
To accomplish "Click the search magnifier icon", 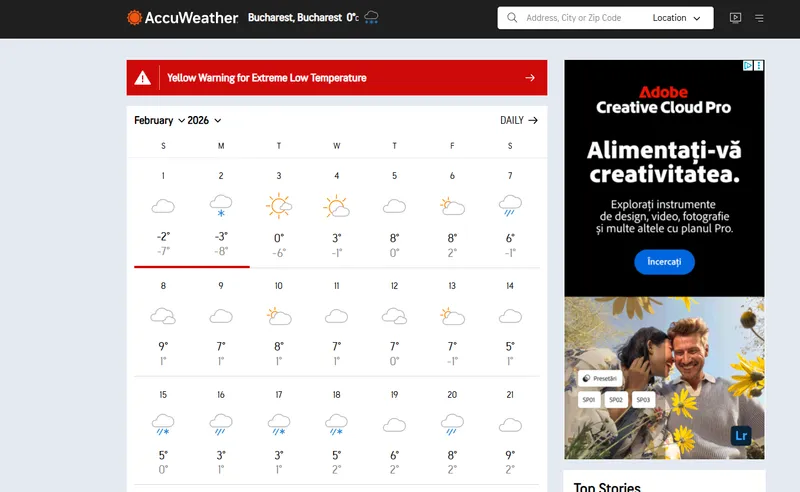I will 512,18.
